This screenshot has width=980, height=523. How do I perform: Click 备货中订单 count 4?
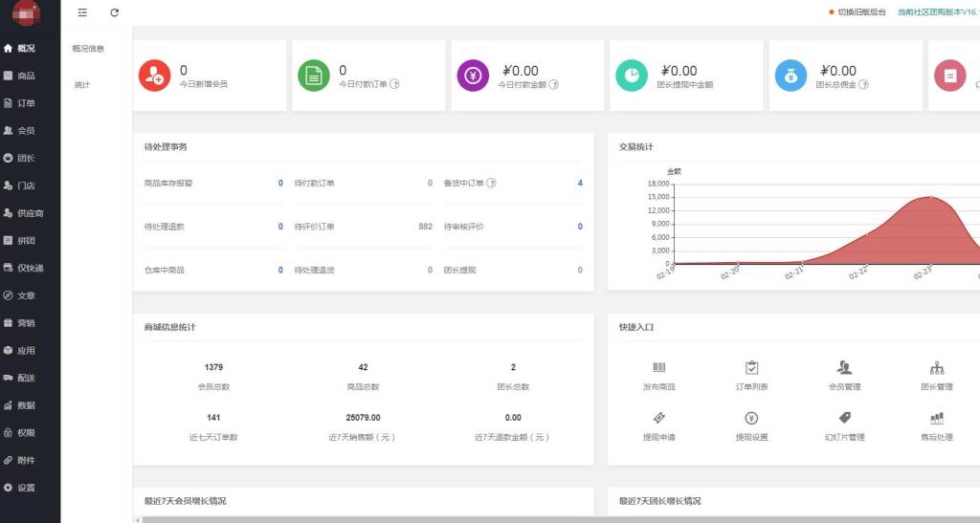(x=580, y=183)
